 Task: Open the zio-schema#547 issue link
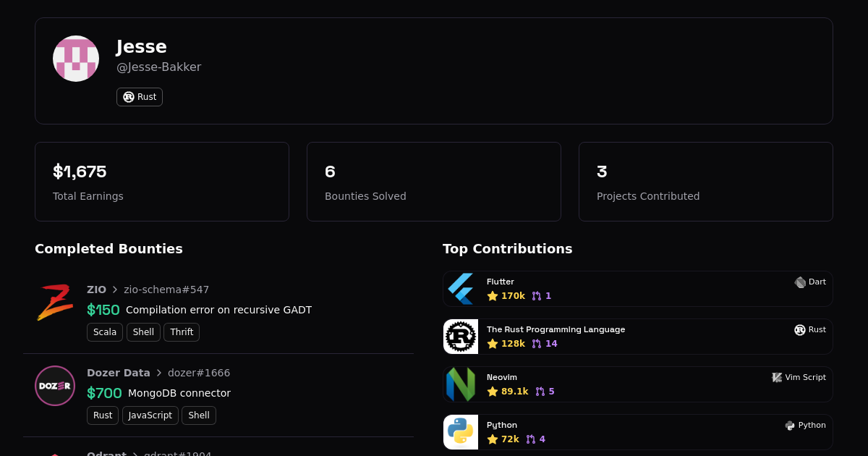166,290
